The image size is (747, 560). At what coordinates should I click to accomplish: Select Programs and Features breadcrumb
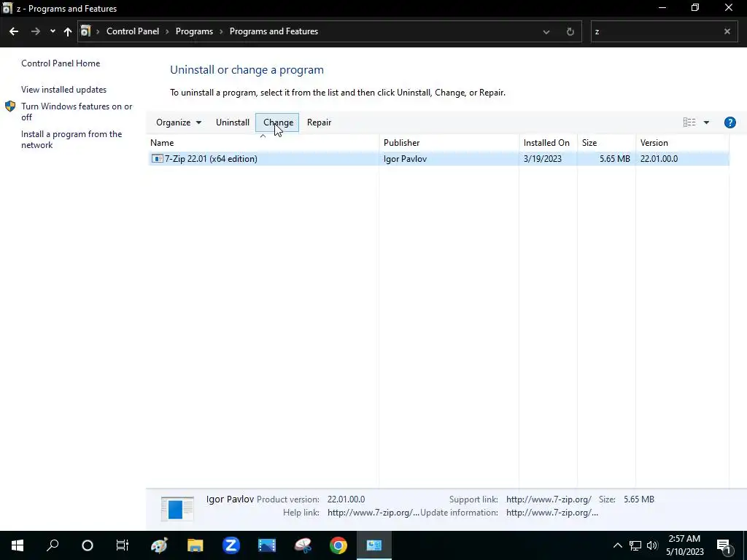click(x=274, y=31)
